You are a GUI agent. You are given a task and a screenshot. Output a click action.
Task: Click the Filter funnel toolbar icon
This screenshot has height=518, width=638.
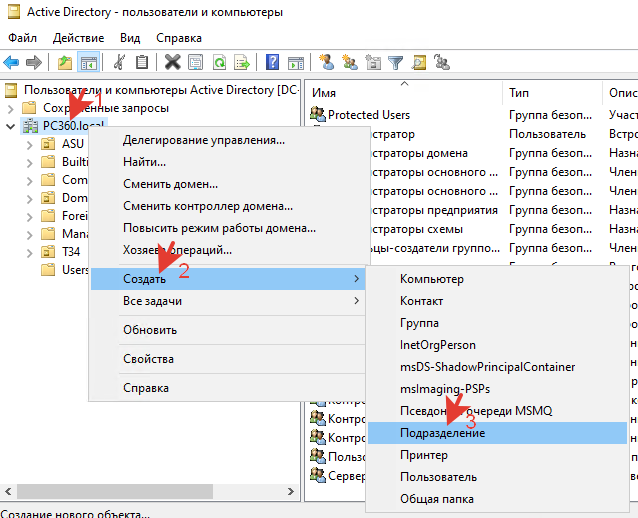click(396, 62)
